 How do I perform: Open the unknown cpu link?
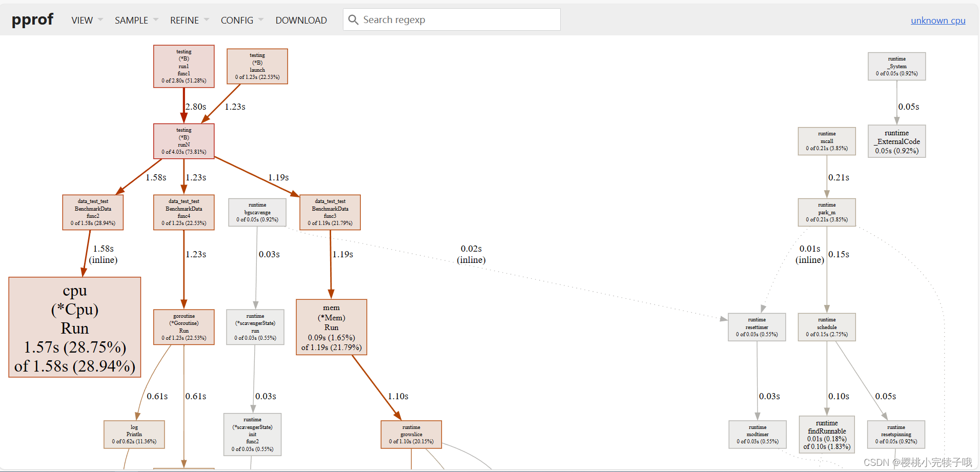[938, 20]
